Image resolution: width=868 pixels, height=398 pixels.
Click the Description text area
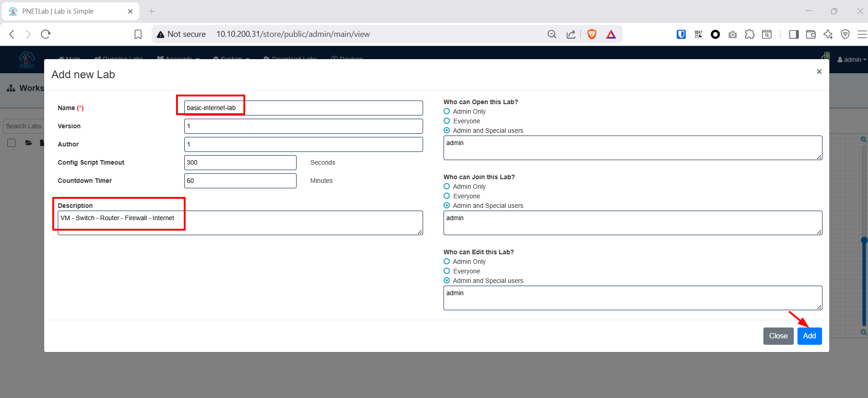pos(240,223)
